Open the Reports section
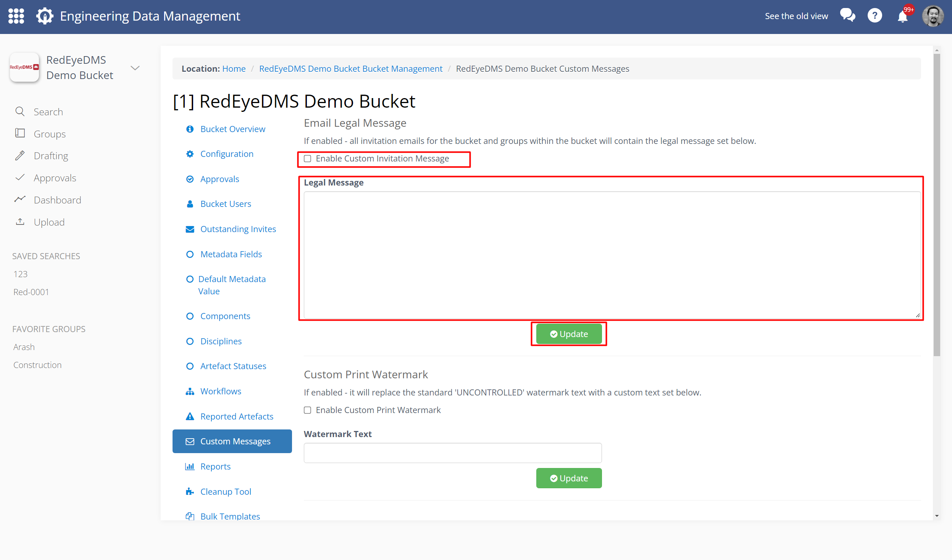Image resolution: width=952 pixels, height=560 pixels. tap(216, 466)
